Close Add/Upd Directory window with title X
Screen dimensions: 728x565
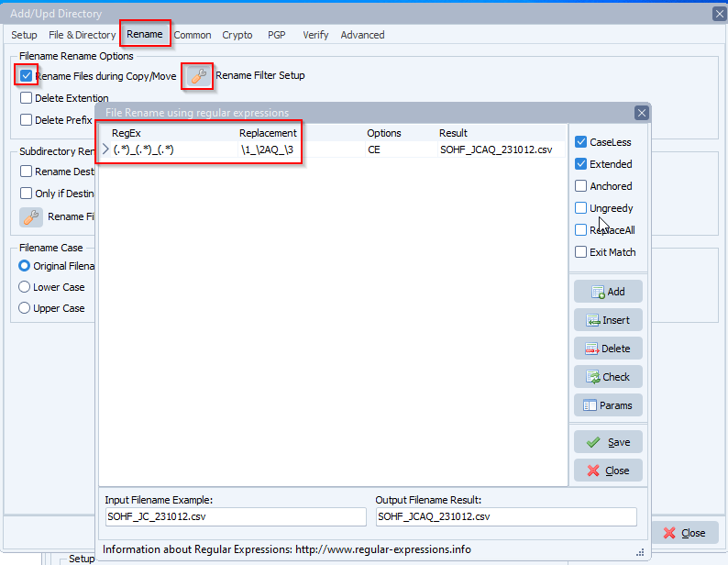[719, 14]
